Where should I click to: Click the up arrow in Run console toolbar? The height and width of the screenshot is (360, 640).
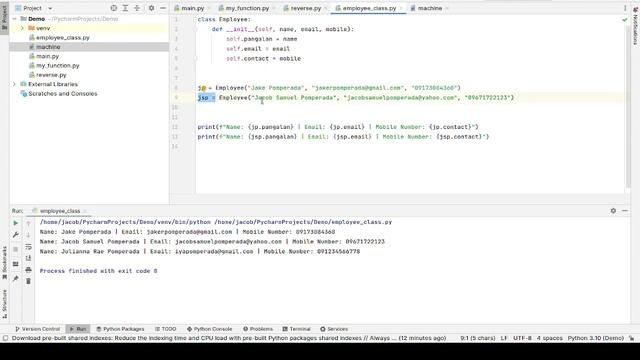[x=29, y=223]
